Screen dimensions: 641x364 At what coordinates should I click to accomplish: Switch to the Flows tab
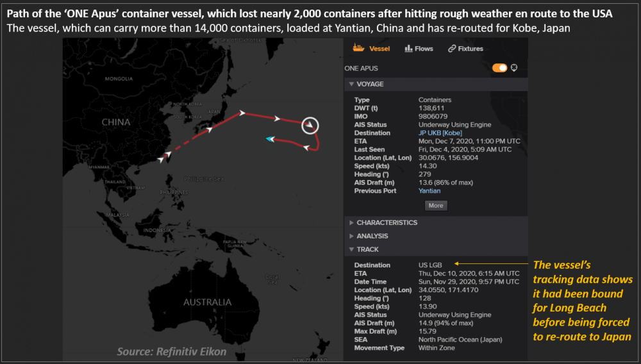coord(423,49)
